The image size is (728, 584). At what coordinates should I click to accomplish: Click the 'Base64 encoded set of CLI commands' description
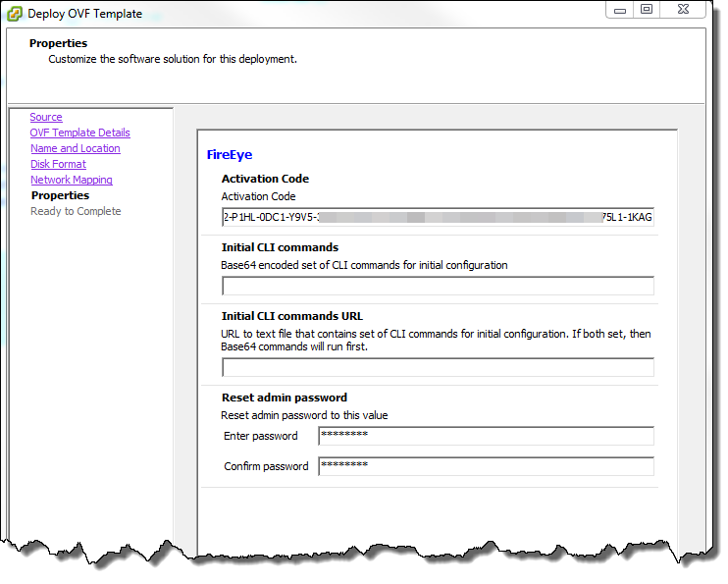(x=364, y=265)
